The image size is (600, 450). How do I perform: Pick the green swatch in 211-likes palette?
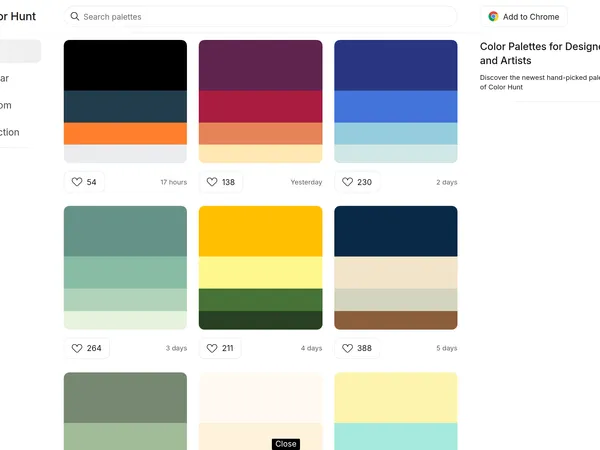261,300
